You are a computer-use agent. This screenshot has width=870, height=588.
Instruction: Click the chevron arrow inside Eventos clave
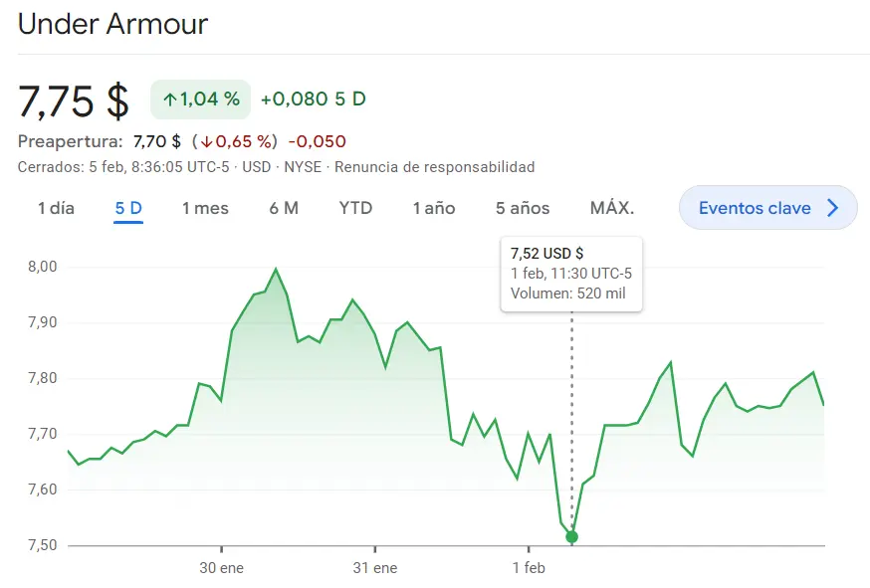pos(833,208)
